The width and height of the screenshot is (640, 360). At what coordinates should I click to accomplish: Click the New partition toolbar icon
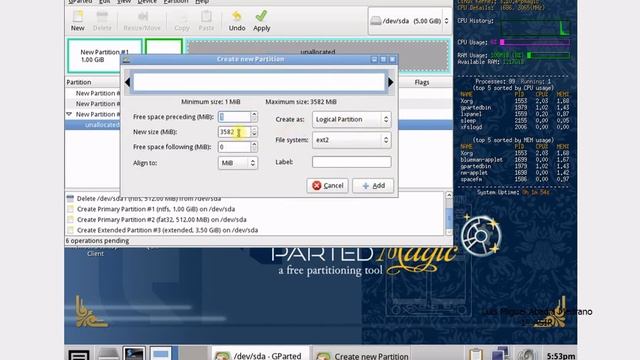point(78,21)
